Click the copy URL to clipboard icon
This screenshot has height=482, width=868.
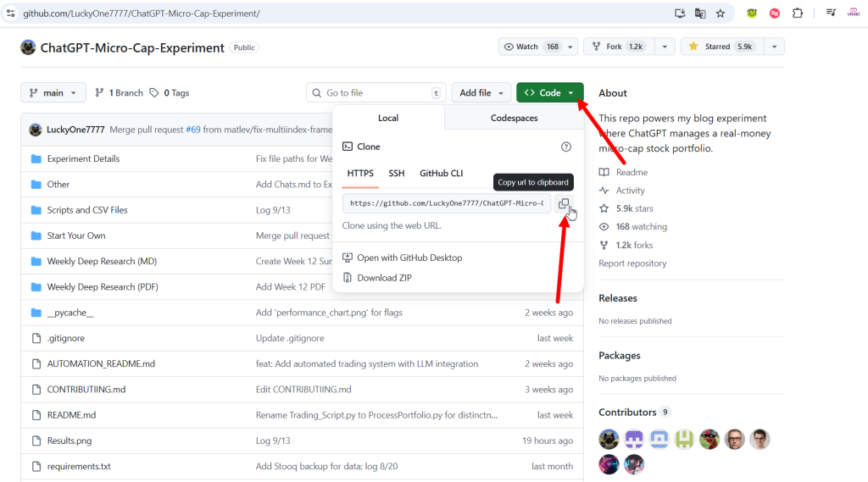(x=564, y=203)
